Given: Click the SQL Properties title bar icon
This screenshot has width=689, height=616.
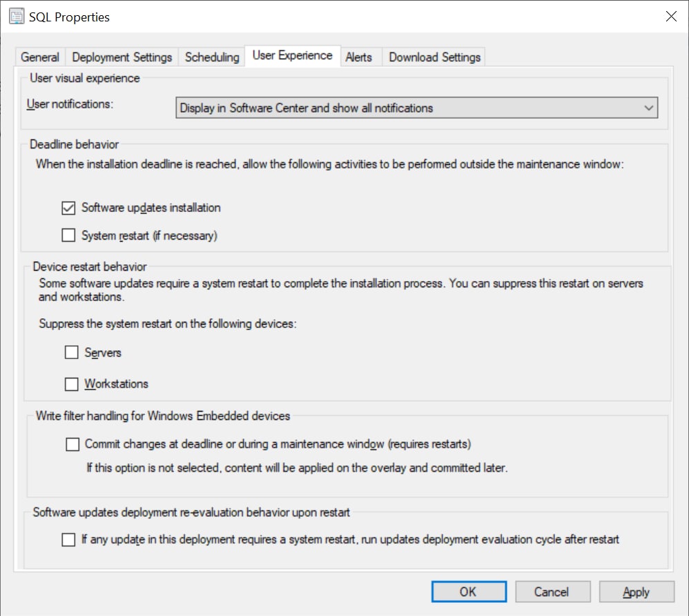Looking at the screenshot, I should pyautogui.click(x=17, y=17).
